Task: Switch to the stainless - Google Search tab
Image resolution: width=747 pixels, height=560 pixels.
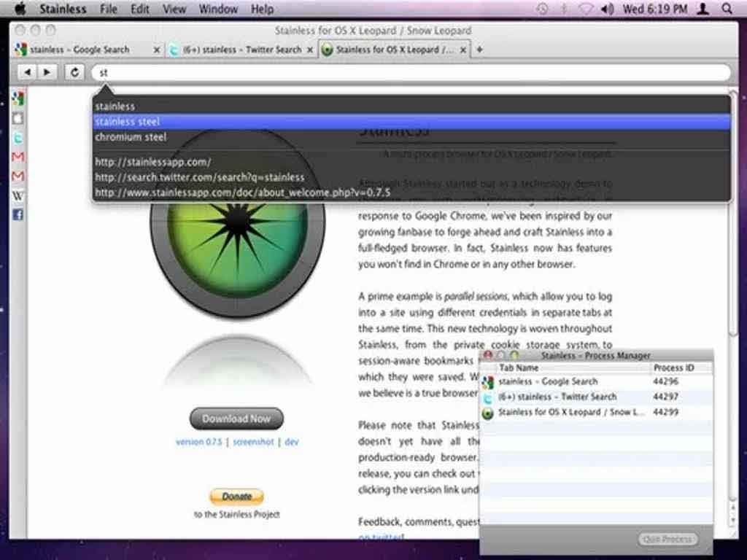Action: point(88,50)
